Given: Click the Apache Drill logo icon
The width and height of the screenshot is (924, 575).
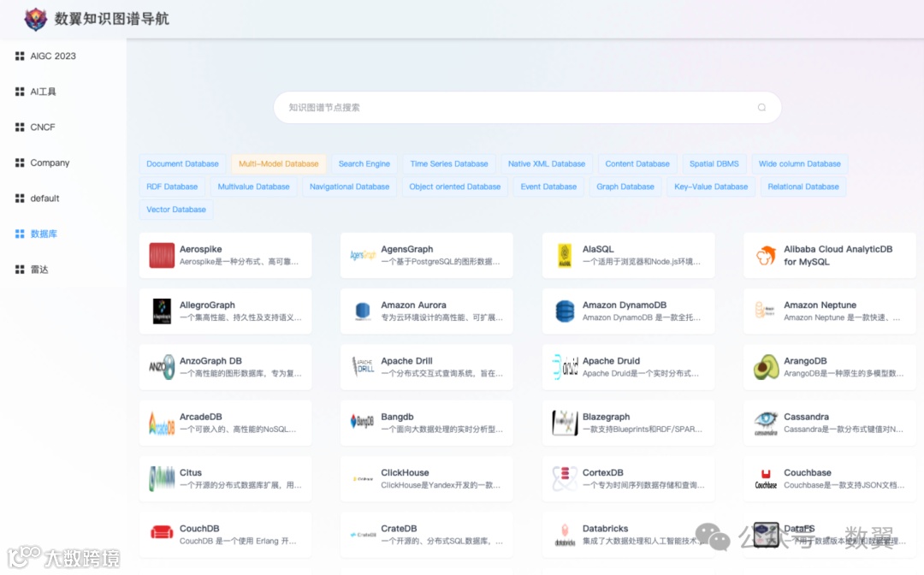Looking at the screenshot, I should click(x=363, y=366).
